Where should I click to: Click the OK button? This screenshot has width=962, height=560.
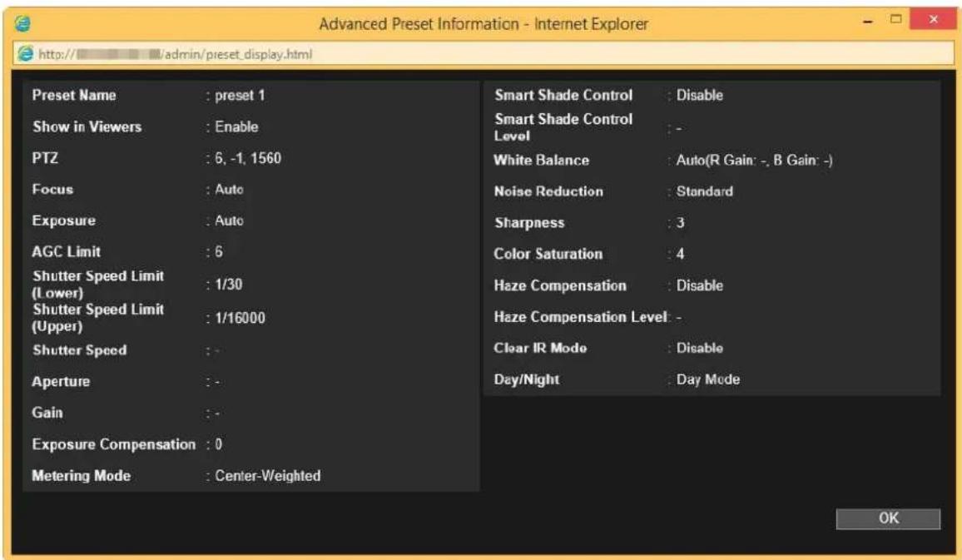click(888, 518)
